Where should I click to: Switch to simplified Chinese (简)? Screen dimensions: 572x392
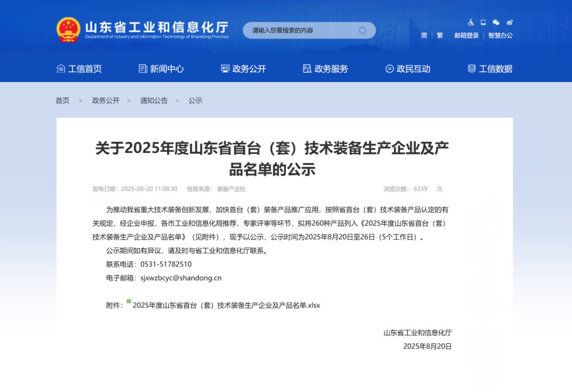click(x=424, y=35)
